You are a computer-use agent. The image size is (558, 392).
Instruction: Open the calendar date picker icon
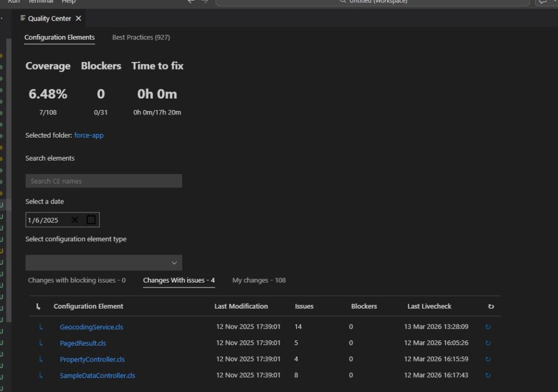[91, 220]
